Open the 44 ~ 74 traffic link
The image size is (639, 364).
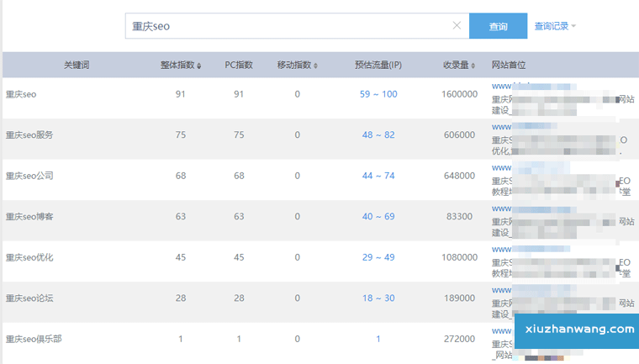tap(378, 176)
